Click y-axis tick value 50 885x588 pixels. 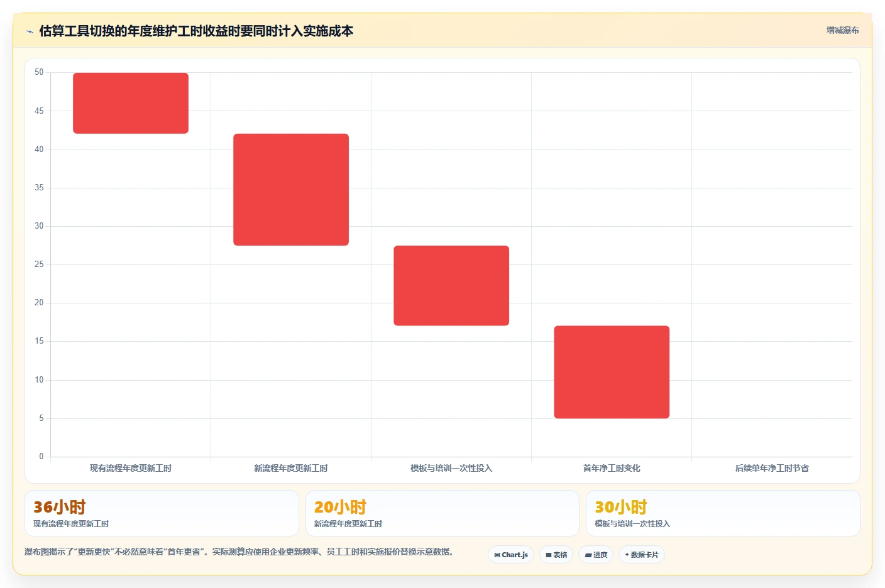39,72
